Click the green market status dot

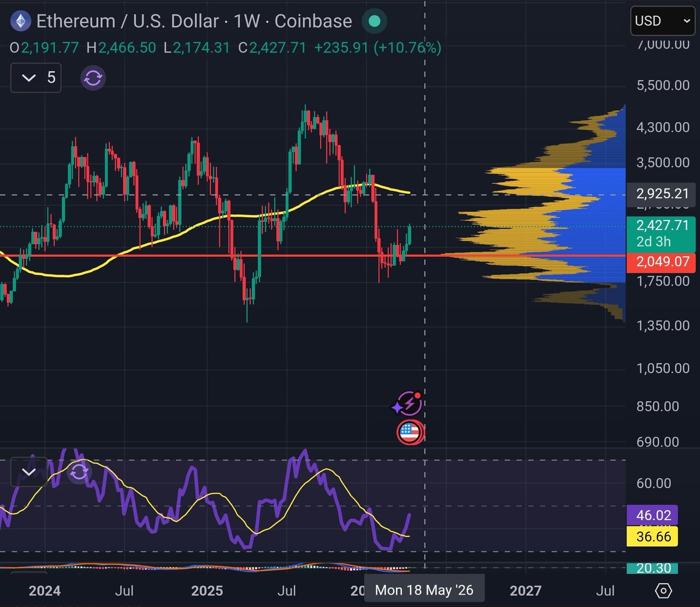[x=374, y=22]
